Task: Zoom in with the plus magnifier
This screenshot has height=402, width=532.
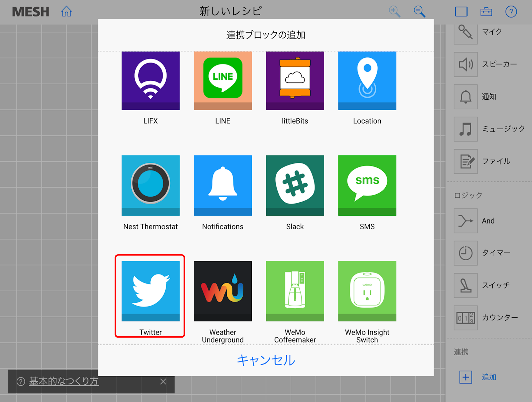Action: click(394, 12)
